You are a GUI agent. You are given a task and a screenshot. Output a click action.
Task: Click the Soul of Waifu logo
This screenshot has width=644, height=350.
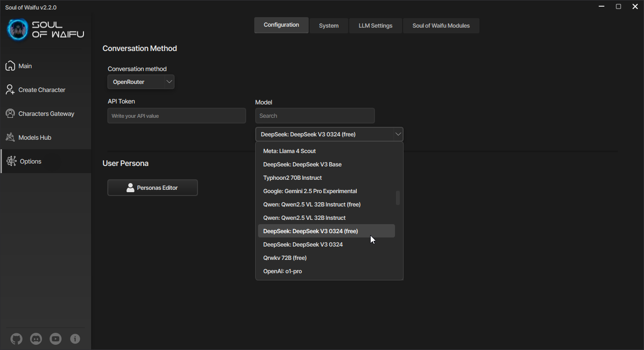(45, 30)
